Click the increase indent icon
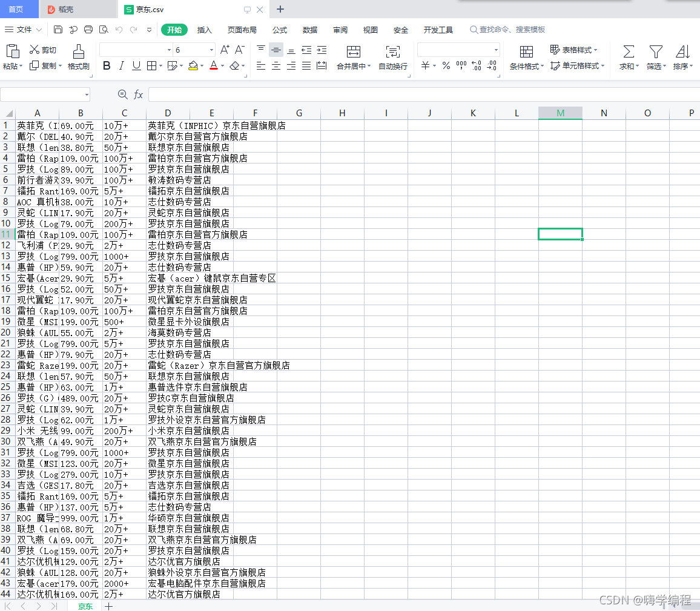Image resolution: width=700 pixels, height=611 pixels. pos(322,50)
